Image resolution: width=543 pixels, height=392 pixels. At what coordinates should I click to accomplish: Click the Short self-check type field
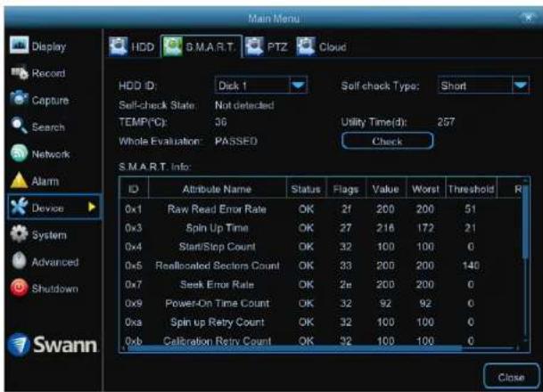coord(483,86)
